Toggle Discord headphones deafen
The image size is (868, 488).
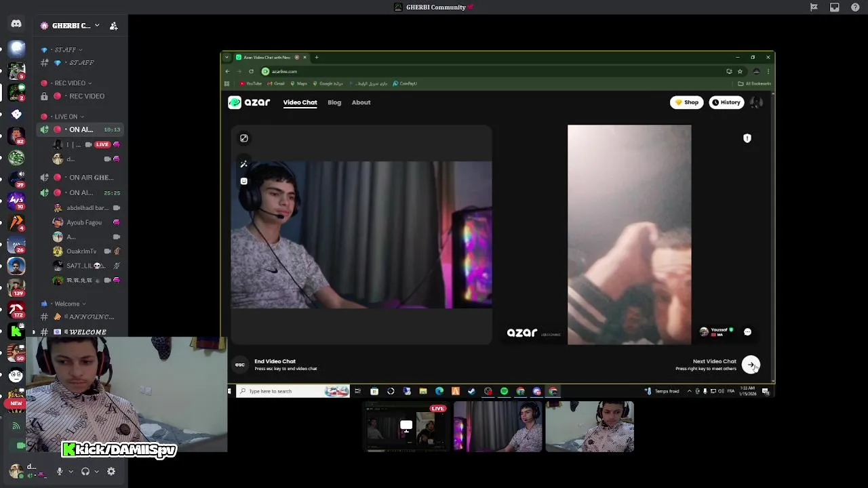click(x=85, y=471)
